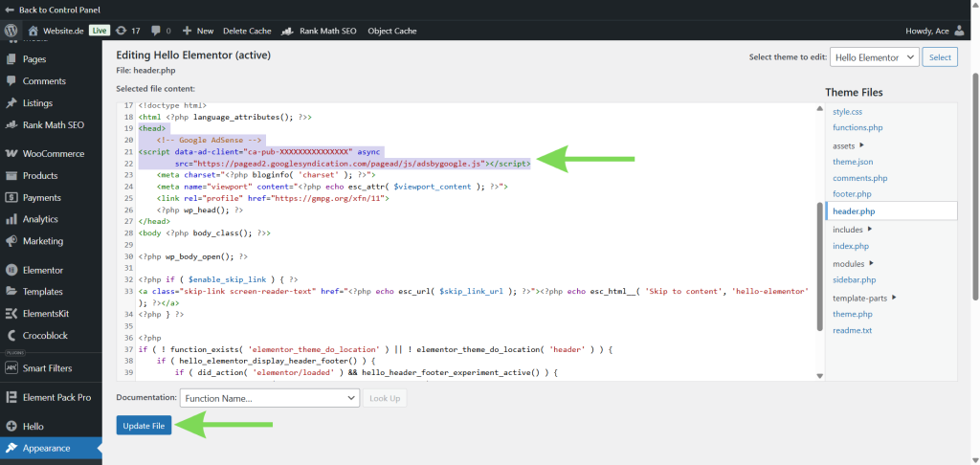Open style.css in Theme Files

point(848,111)
